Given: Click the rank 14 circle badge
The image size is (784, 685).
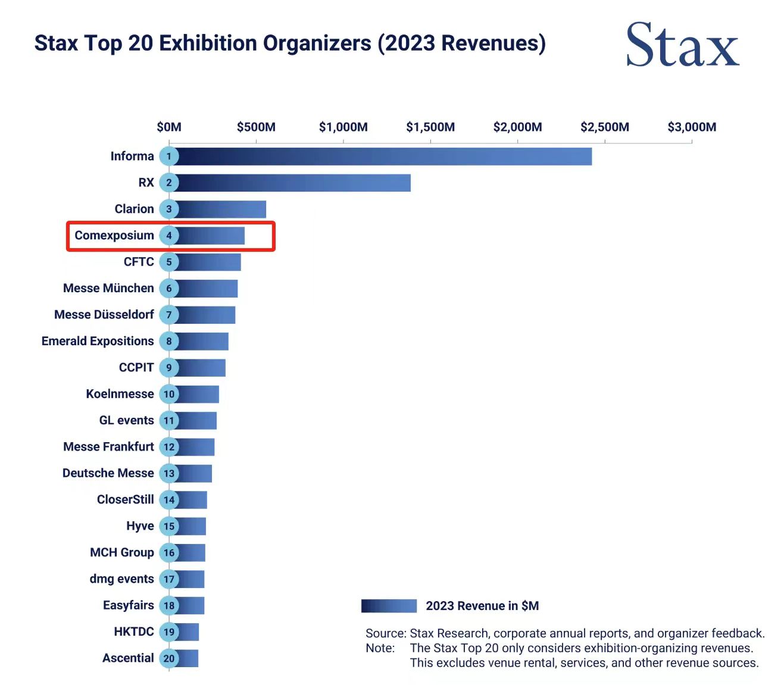Looking at the screenshot, I should (169, 500).
